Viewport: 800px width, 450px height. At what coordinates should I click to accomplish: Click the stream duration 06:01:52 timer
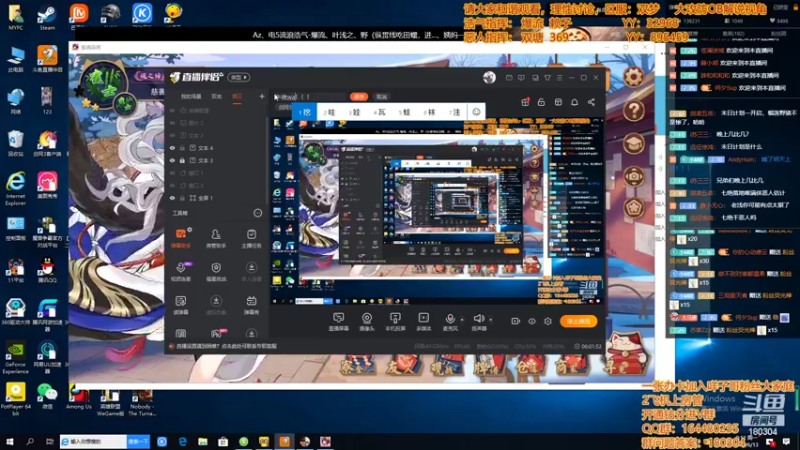tap(588, 346)
